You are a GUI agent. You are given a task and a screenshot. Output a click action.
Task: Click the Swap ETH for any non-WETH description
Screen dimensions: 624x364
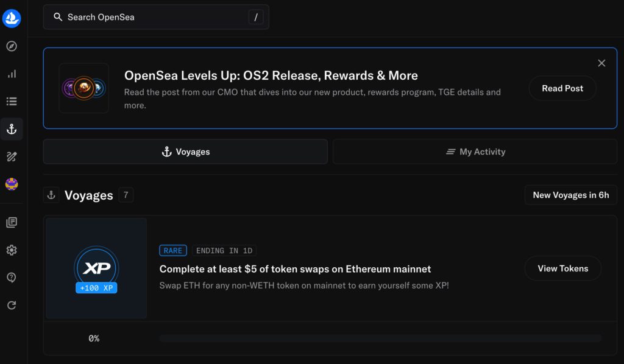pyautogui.click(x=304, y=285)
